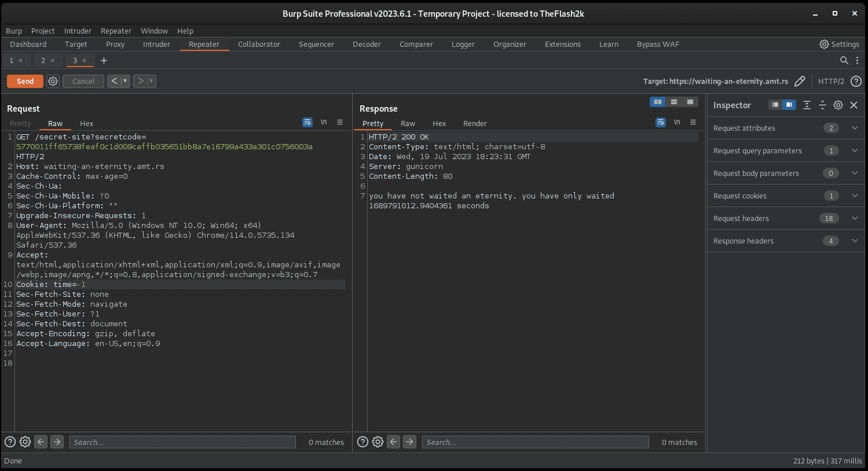The width and height of the screenshot is (868, 471).
Task: Toggle word wrap in the Request editor
Action: (x=307, y=122)
